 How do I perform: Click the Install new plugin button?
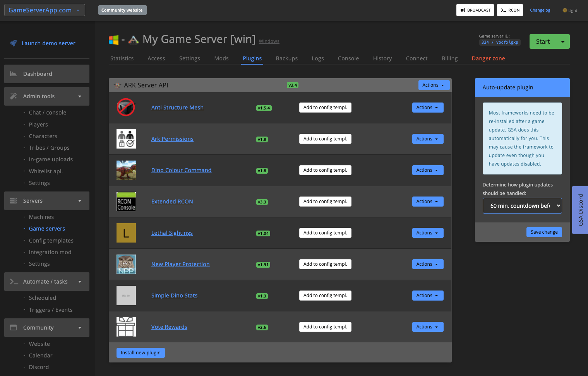(x=141, y=352)
